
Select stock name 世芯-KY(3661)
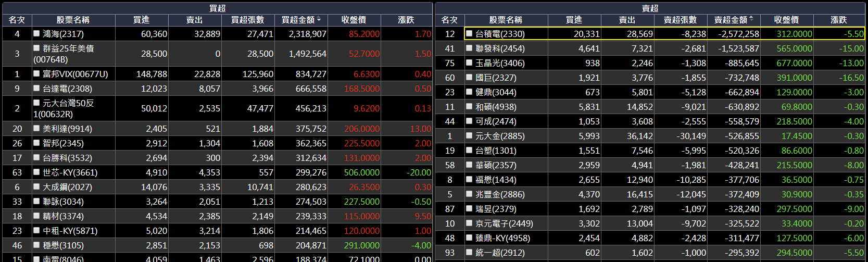pos(70,172)
